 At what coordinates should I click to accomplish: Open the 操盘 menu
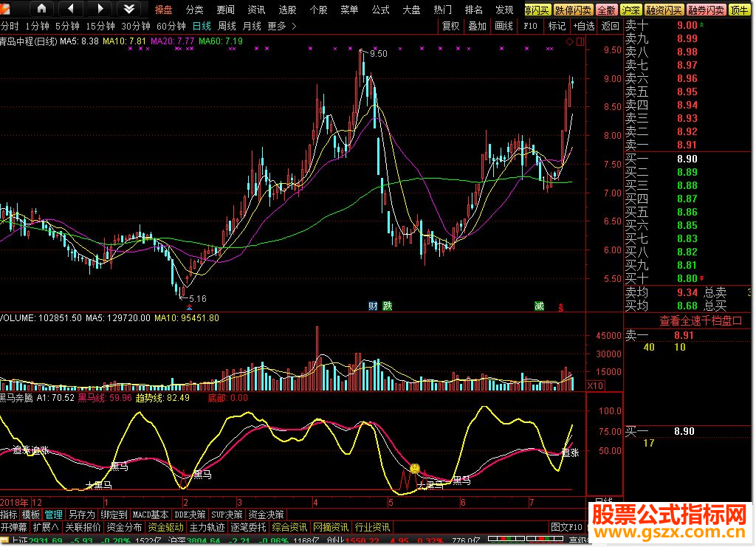tap(163, 10)
